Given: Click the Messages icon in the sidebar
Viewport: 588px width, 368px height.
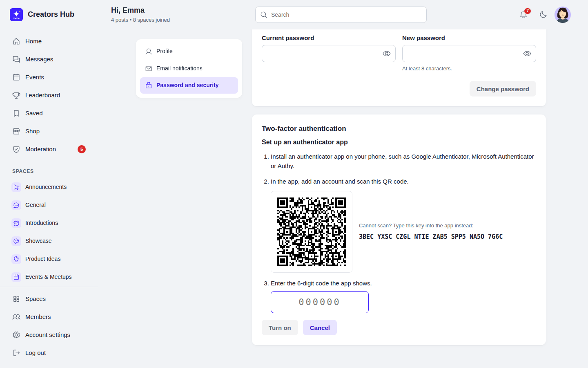Looking at the screenshot, I should coord(16,59).
